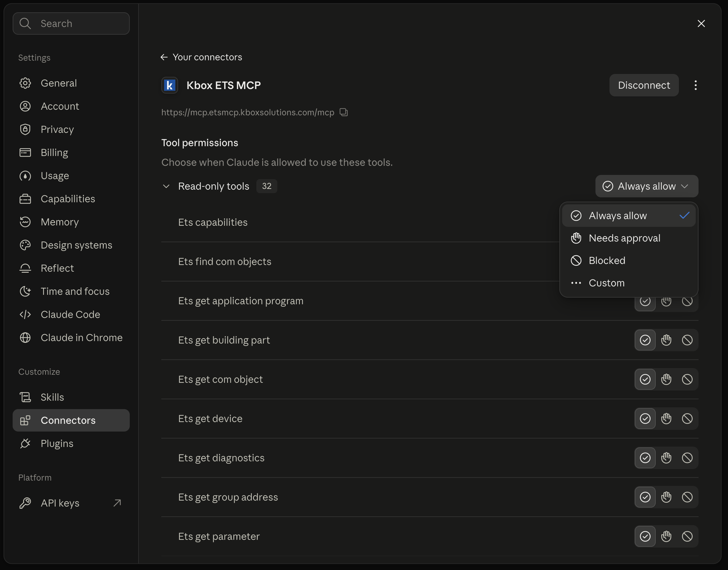The image size is (728, 570).
Task: Open General settings gear icon
Action: coord(25,83)
